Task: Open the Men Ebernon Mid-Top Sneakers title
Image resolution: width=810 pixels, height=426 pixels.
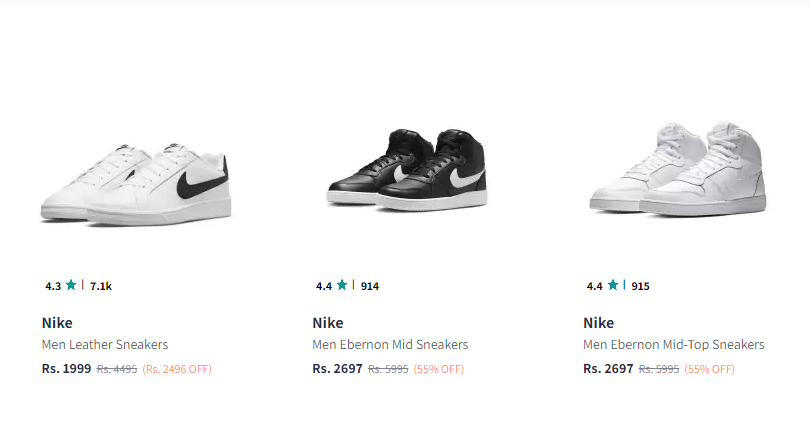Action: pyautogui.click(x=674, y=344)
